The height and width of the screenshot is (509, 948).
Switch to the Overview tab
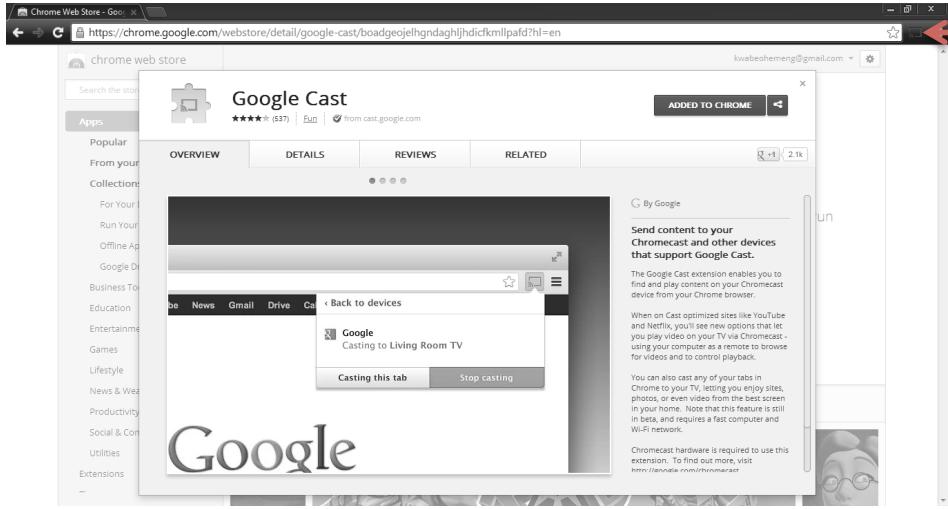[x=194, y=155]
